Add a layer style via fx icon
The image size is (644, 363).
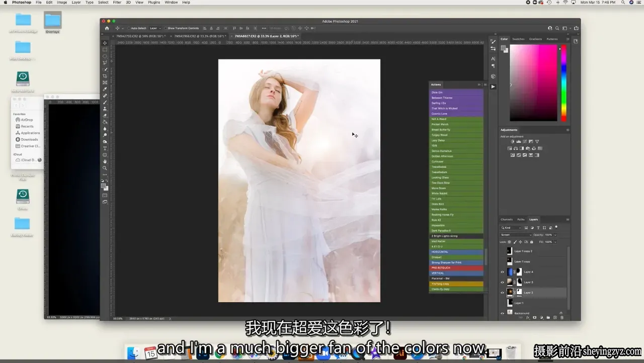tap(527, 318)
